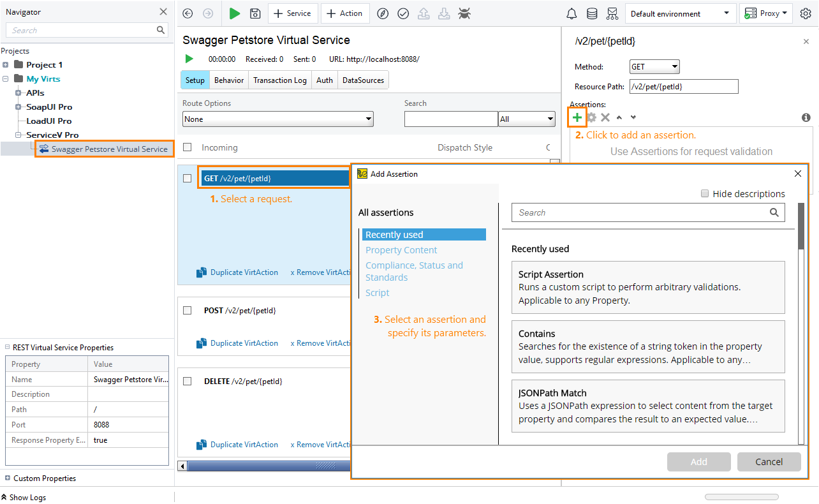Screen dimensions: 819x504
Task: Click the + Action toolbar button
Action: [x=345, y=13]
